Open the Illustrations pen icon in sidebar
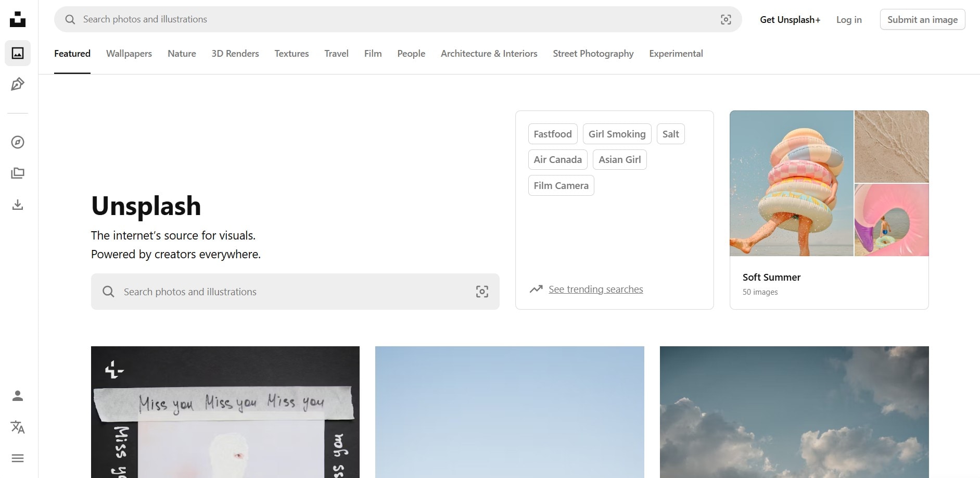Screen dimensions: 980x478 (x=18, y=84)
